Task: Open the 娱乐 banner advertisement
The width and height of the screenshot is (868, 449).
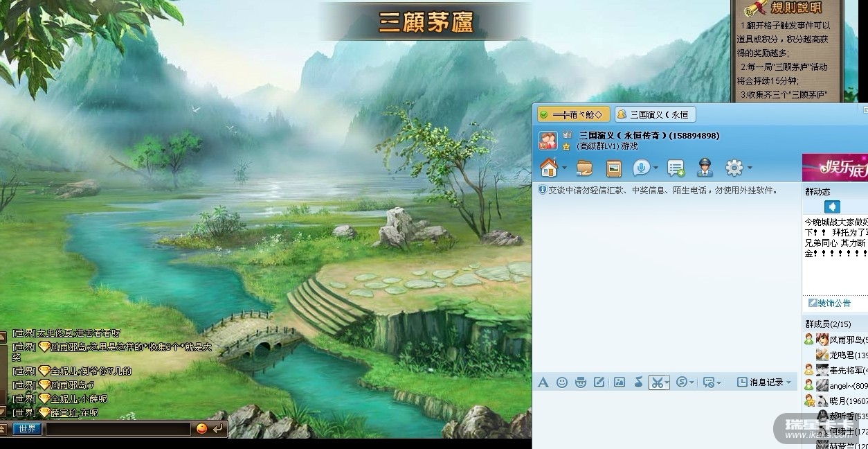Action: coord(835,168)
